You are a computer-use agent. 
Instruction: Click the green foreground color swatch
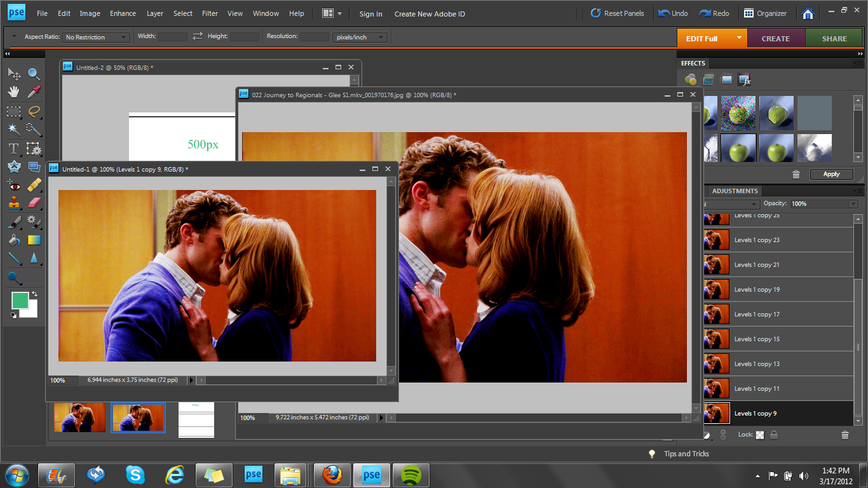19,300
